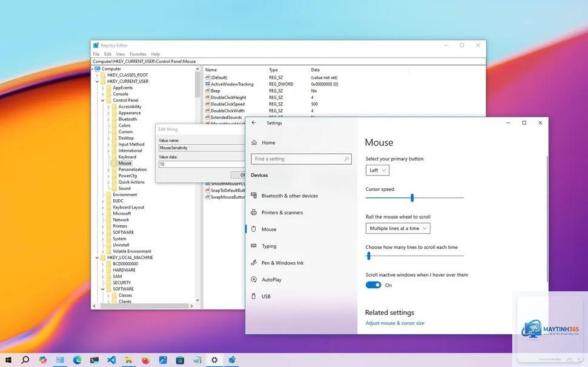Open the AutoPlay icon in sidebar
588x367 pixels.
coord(254,279)
